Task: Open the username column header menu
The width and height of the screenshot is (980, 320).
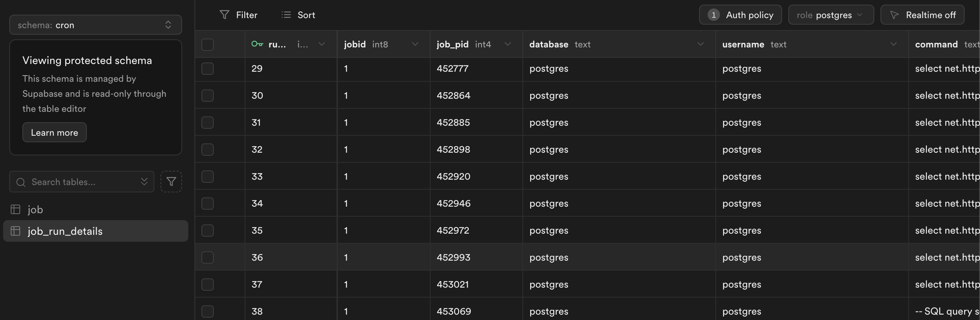Action: click(x=893, y=44)
